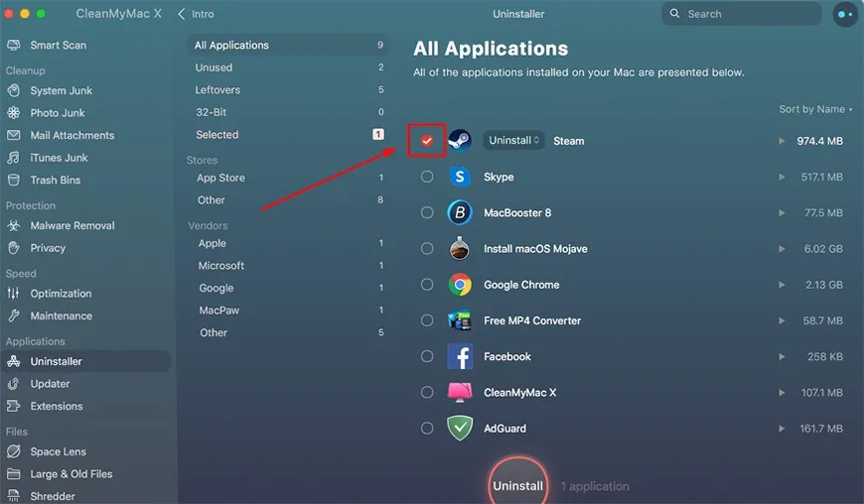Expand the Google Chrome details arrow

point(782,285)
